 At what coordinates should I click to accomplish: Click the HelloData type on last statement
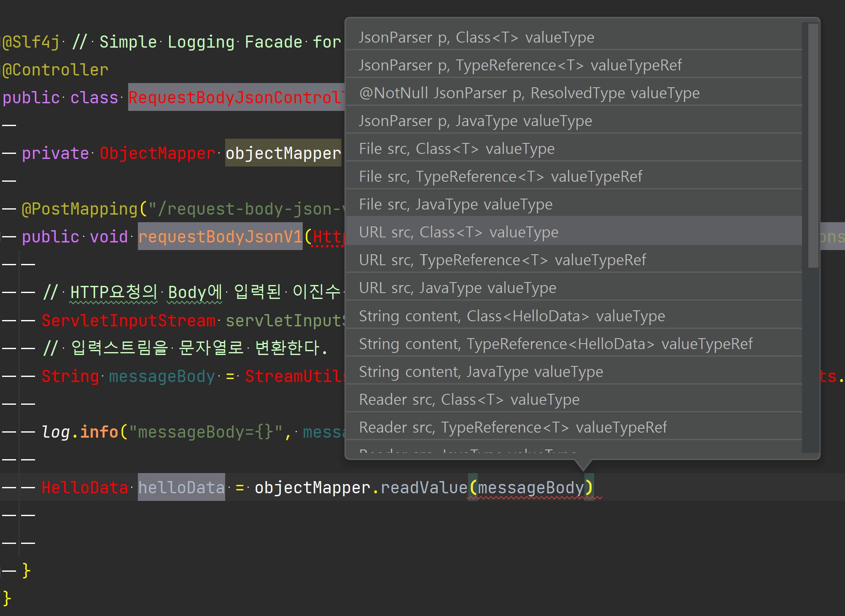coord(84,487)
